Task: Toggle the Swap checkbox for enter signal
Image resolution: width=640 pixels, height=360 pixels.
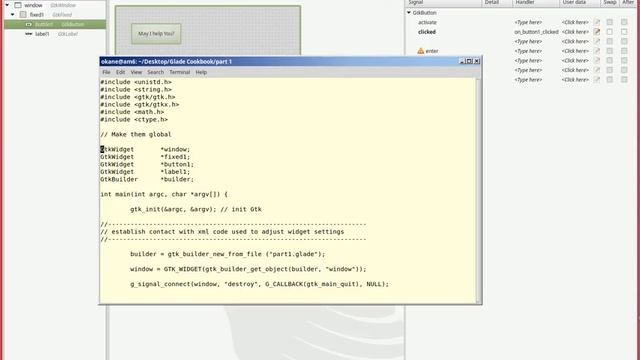Action: coord(609,51)
